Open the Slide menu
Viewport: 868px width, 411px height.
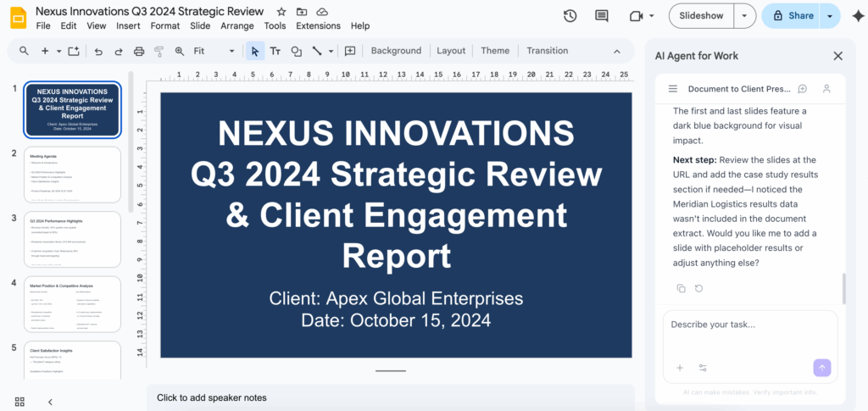point(200,25)
